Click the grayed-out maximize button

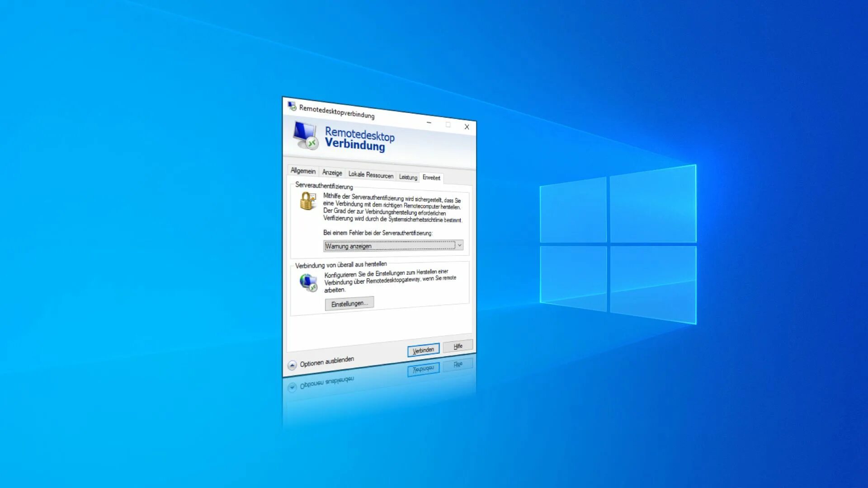448,125
